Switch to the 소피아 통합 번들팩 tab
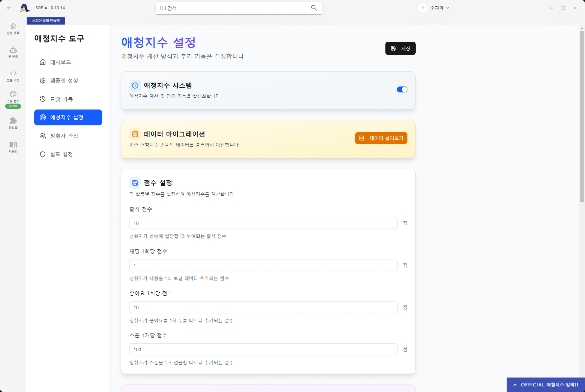This screenshot has width=585, height=392. 46,20
